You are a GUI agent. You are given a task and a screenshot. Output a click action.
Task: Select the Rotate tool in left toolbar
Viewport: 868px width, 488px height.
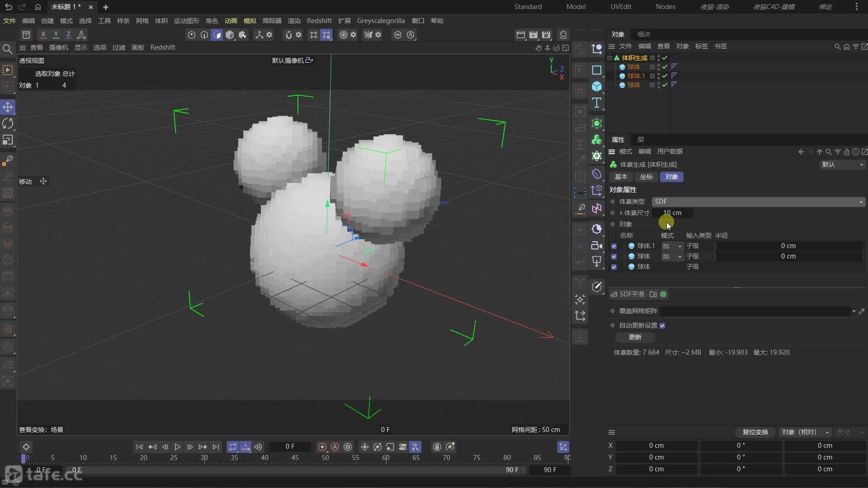click(8, 123)
